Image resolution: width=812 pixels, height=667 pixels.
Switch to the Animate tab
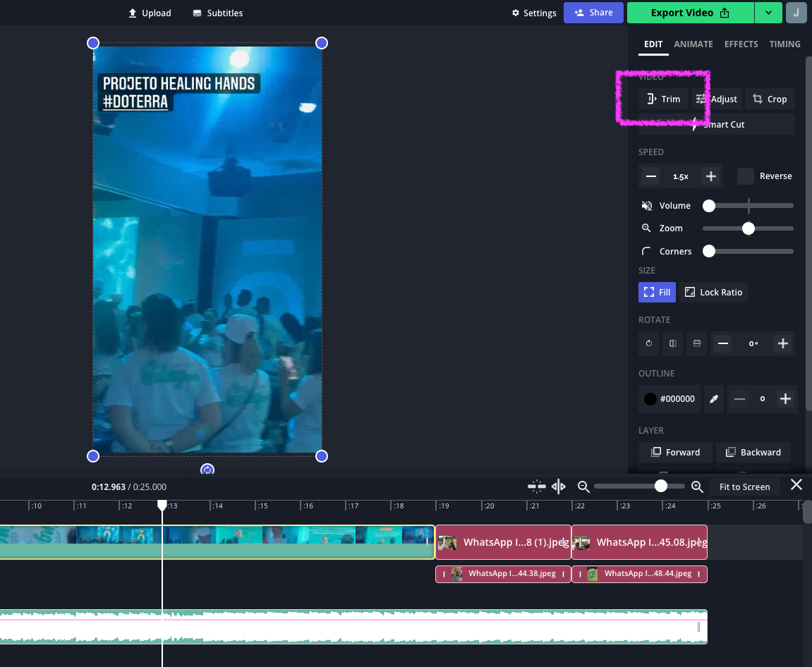(x=693, y=44)
